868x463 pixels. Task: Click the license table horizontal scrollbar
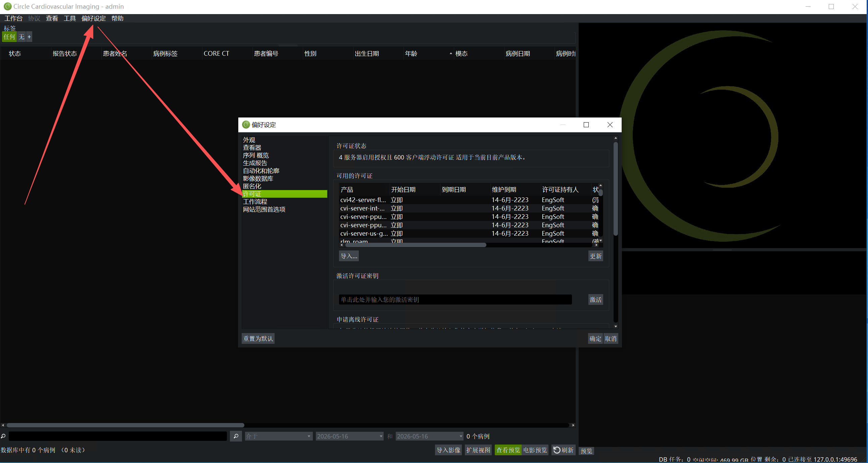(416, 245)
